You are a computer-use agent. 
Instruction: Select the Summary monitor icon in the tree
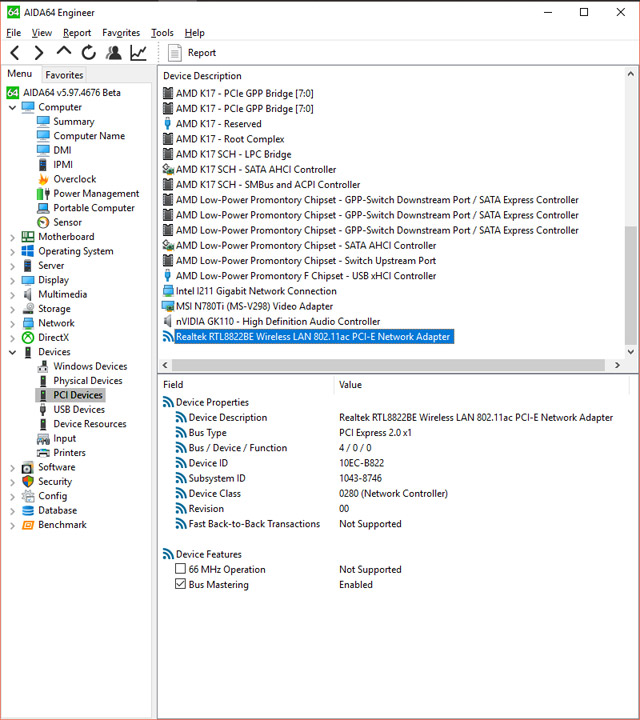43,122
